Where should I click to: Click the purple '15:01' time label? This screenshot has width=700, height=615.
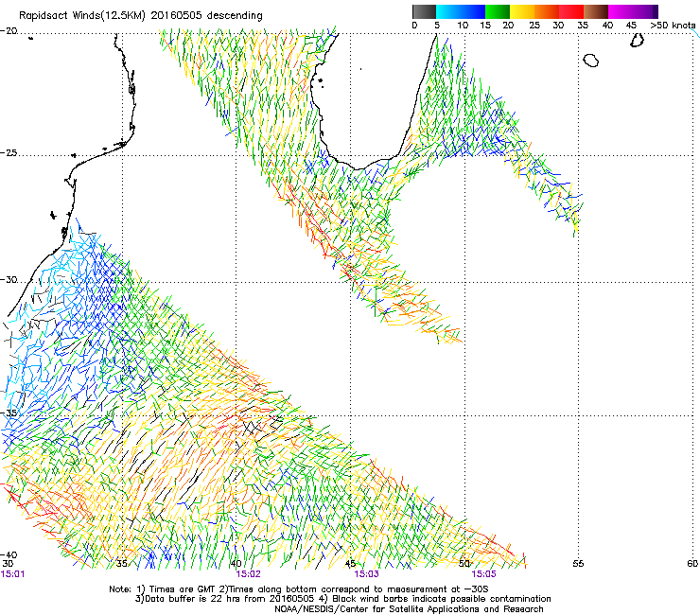click(x=13, y=573)
